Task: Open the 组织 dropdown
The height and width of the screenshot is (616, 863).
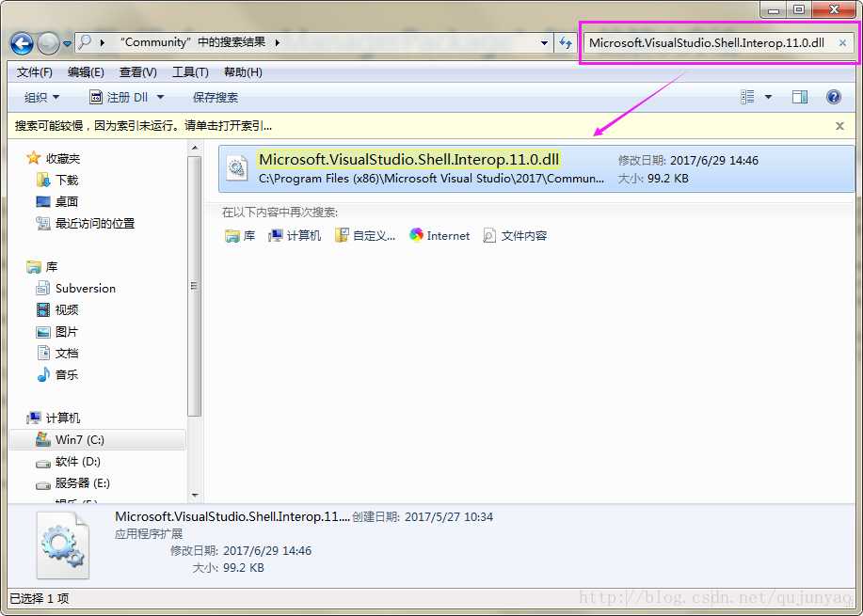Action: click(41, 98)
